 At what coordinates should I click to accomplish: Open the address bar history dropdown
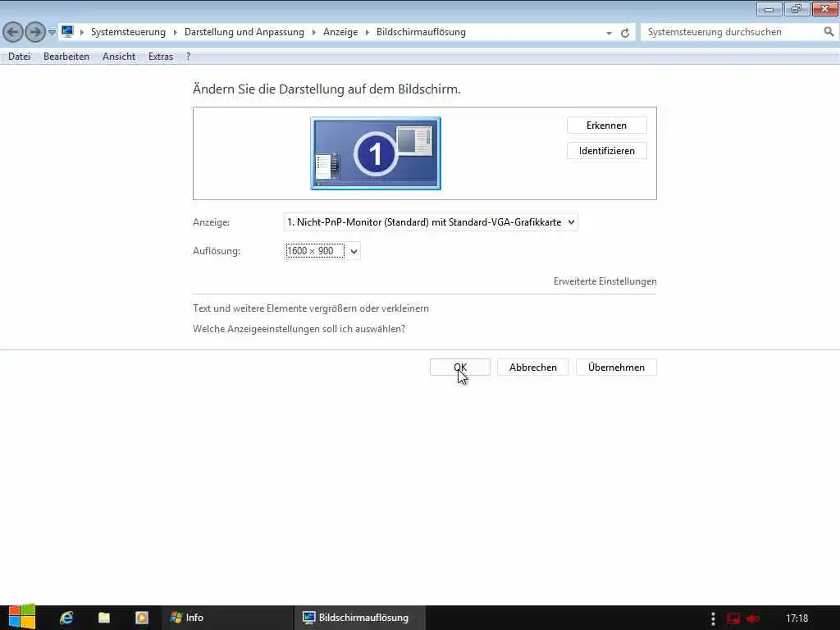[609, 33]
